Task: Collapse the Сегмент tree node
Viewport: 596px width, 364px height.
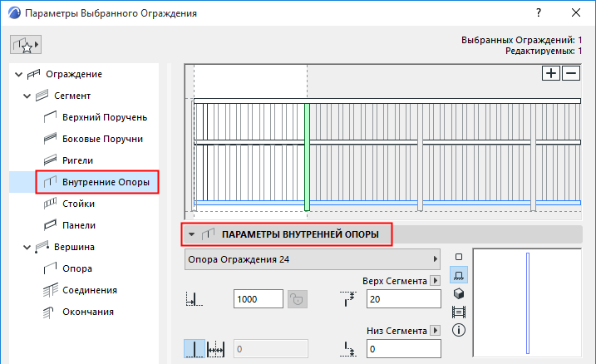Action: tap(27, 96)
